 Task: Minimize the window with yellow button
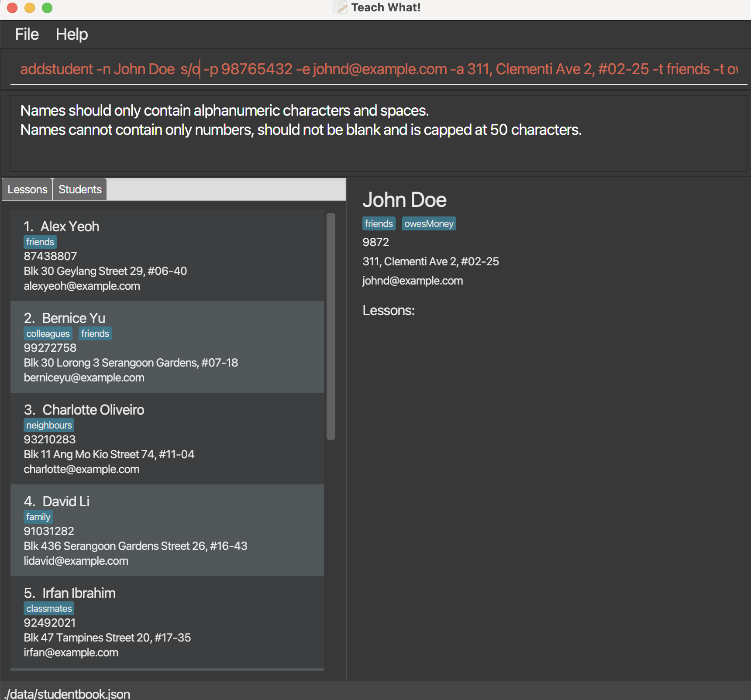tap(30, 8)
